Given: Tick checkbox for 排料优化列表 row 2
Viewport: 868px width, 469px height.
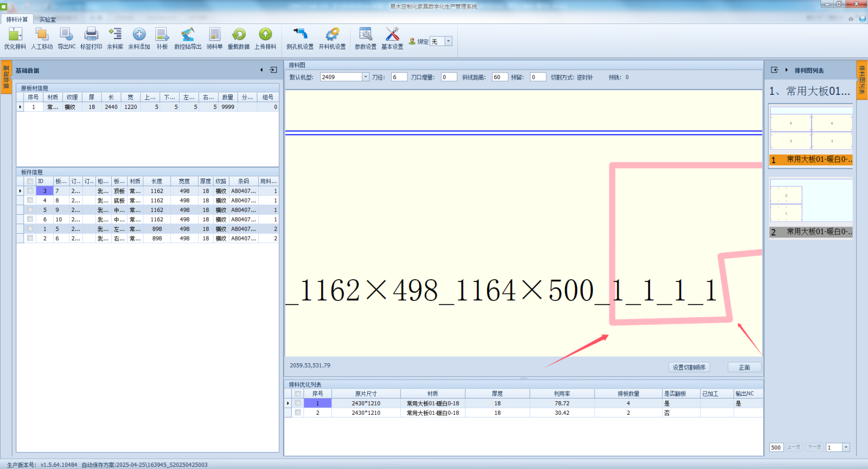Looking at the screenshot, I should click(298, 413).
